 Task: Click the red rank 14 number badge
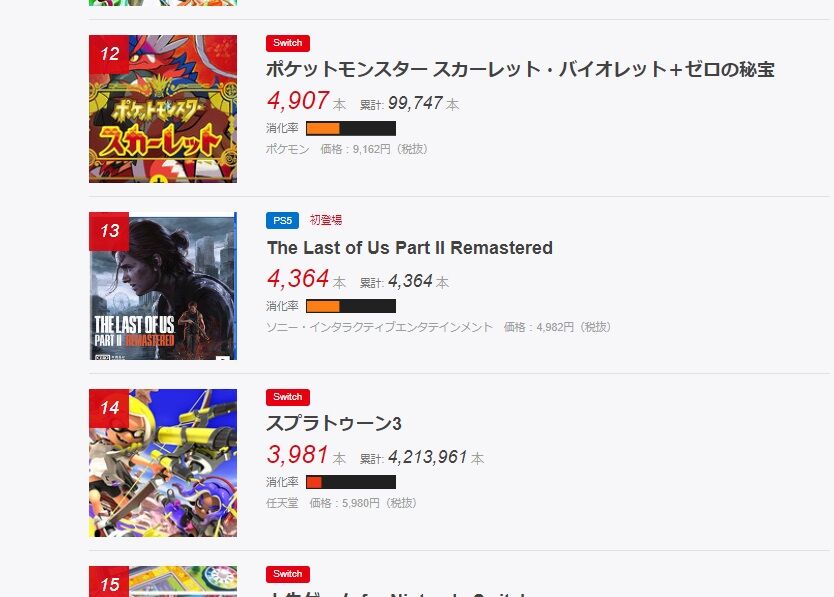[x=109, y=408]
